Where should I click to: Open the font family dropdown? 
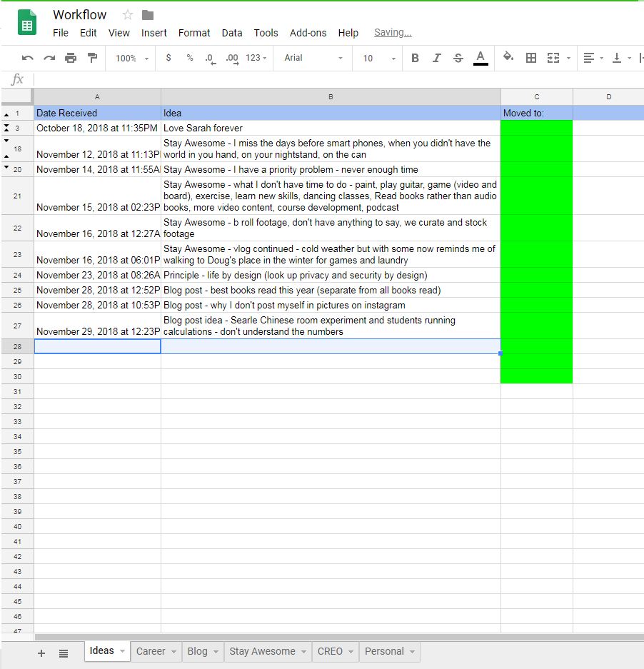click(x=312, y=58)
